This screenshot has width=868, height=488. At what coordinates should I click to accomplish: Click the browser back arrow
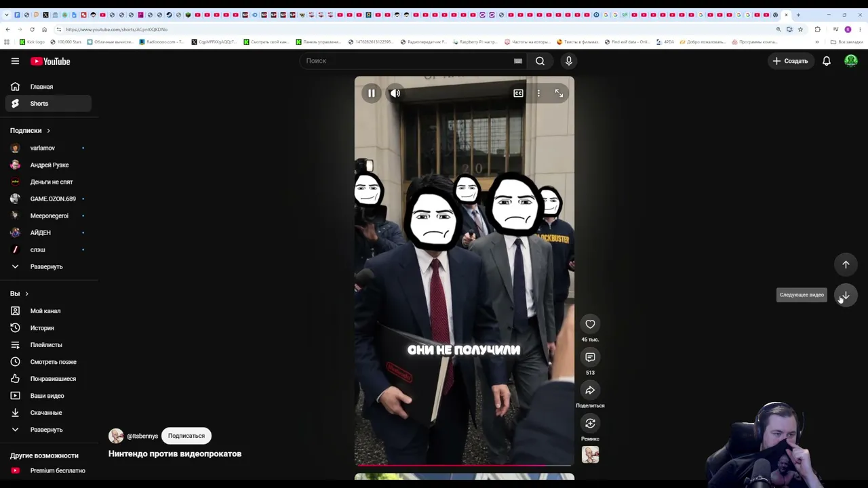click(x=7, y=29)
